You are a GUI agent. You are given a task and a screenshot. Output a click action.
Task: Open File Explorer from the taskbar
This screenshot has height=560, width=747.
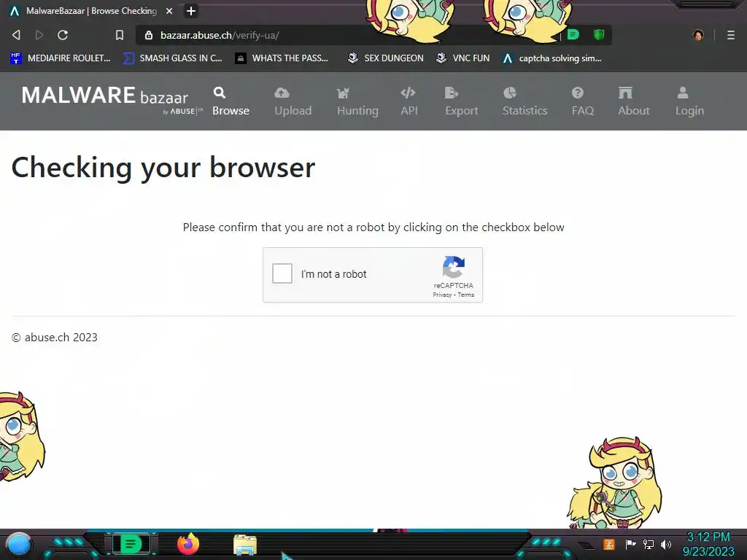pyautogui.click(x=245, y=545)
